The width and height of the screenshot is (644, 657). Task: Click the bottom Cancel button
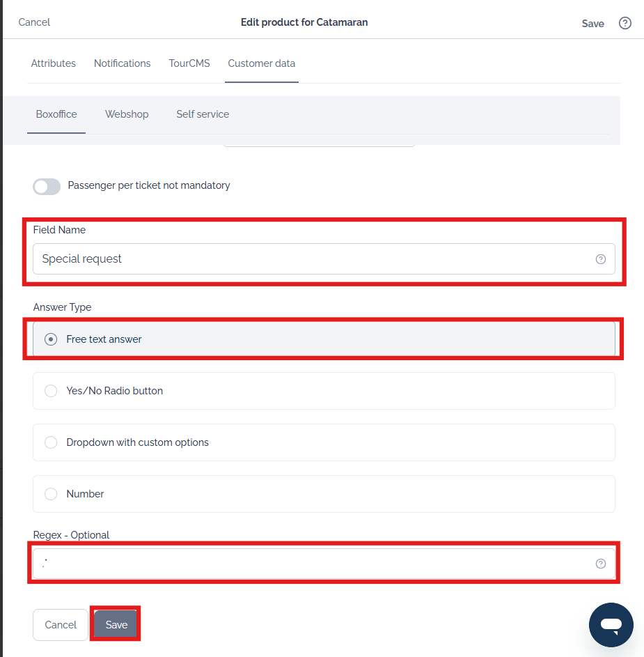[x=61, y=625]
